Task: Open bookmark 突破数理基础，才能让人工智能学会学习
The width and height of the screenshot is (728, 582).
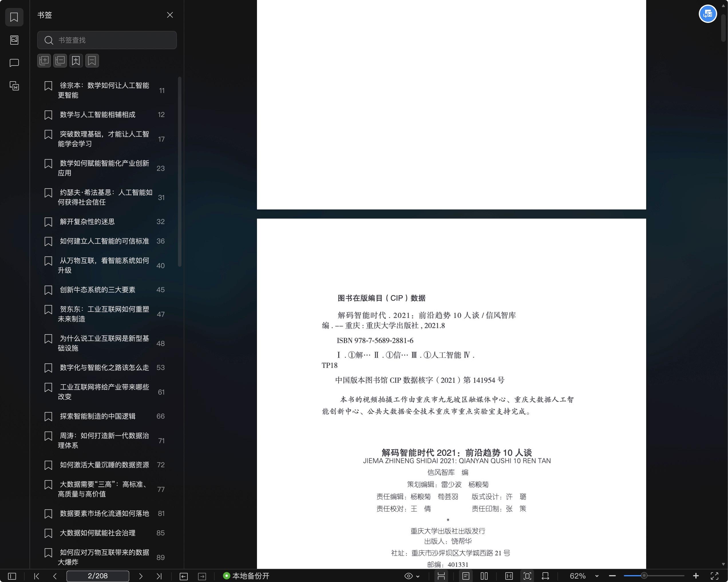Action: 105,139
